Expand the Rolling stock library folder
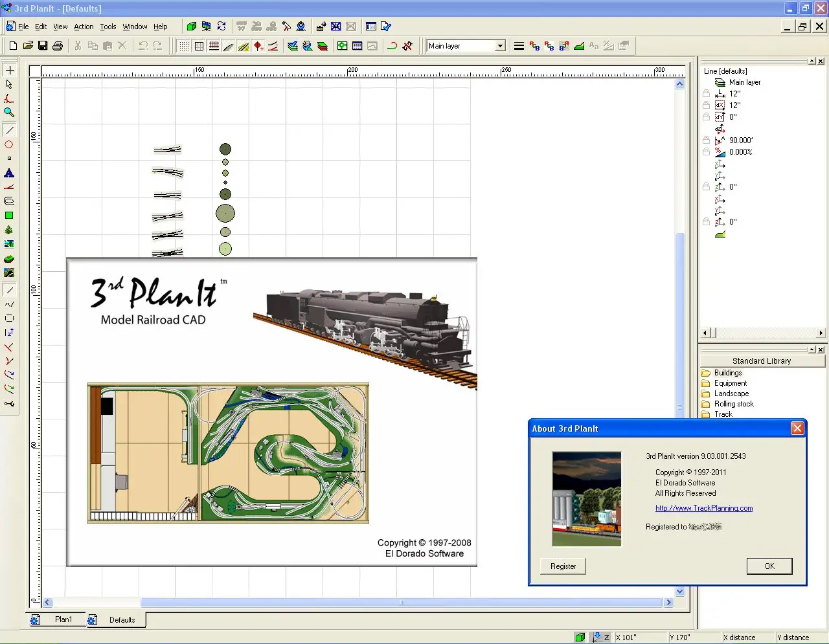The width and height of the screenshot is (829, 644). pos(727,404)
